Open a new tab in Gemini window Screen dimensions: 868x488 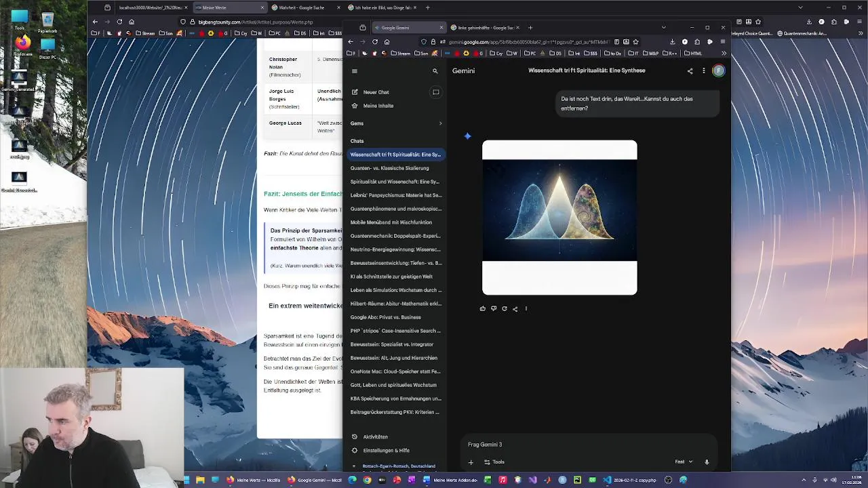(530, 28)
